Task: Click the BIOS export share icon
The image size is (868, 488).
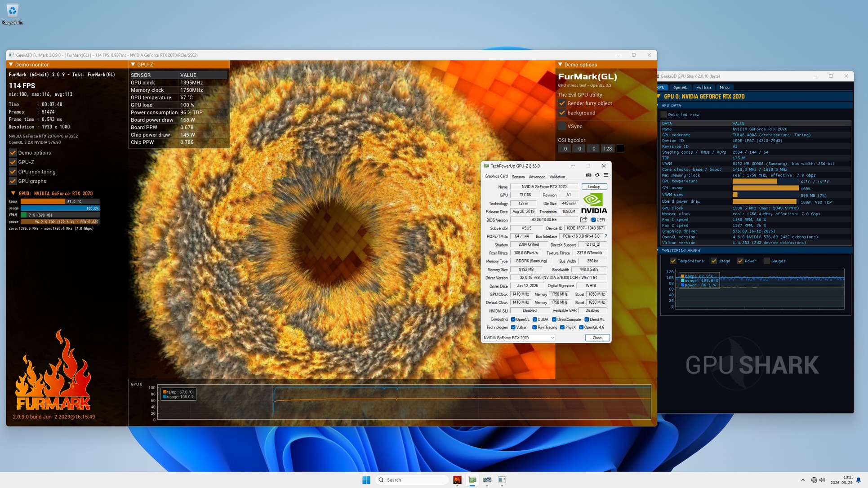Action: coord(583,220)
